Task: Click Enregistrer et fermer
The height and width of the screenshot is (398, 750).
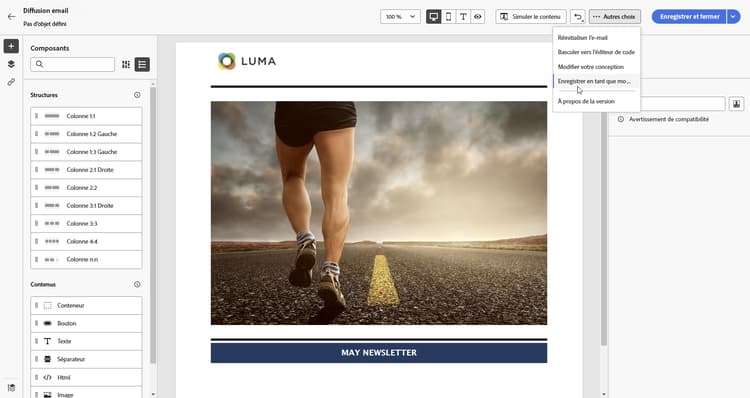Action: click(689, 17)
